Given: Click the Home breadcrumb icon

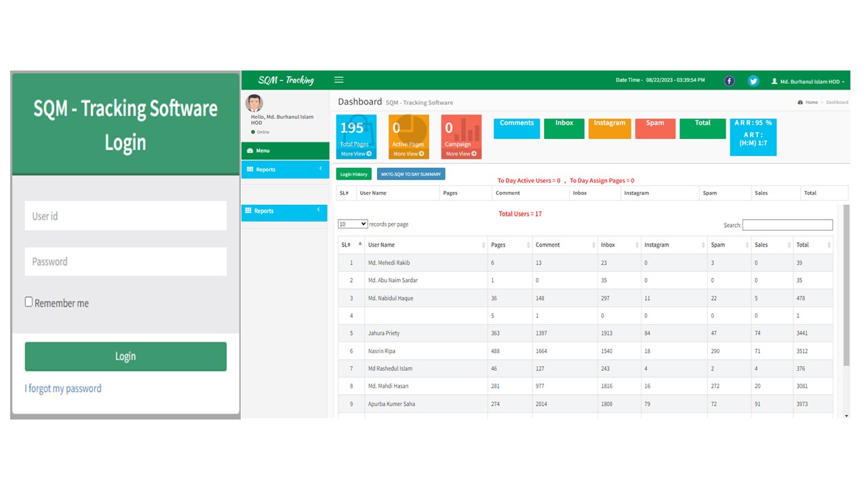Looking at the screenshot, I should [801, 102].
